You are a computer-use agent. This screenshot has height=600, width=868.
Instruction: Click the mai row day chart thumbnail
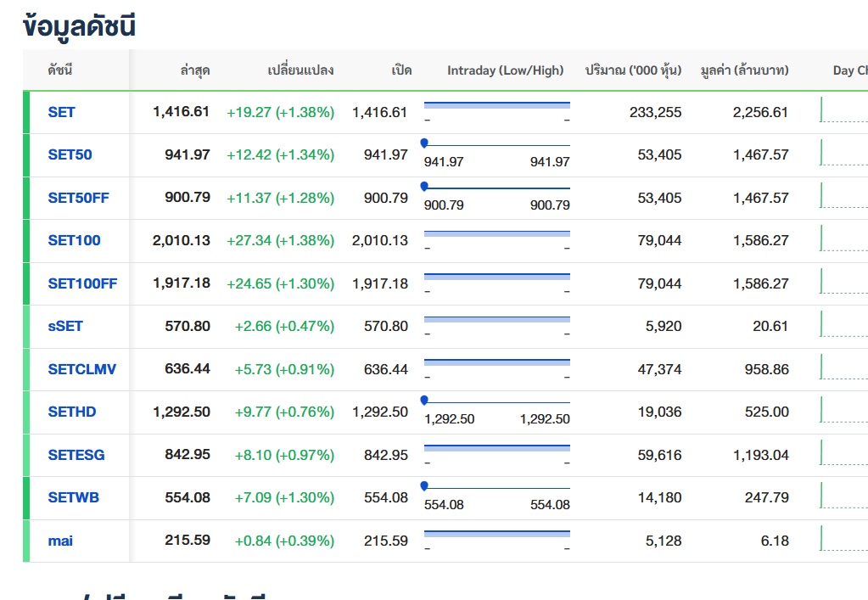click(x=843, y=541)
